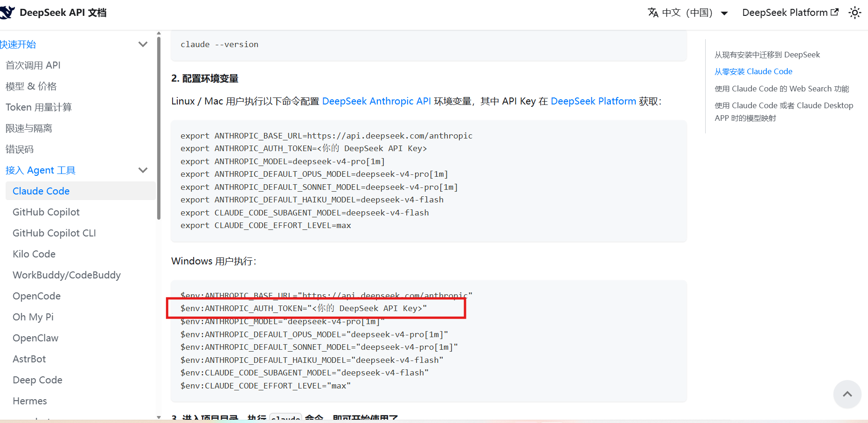
Task: Click the scroll back to top button
Action: [847, 394]
